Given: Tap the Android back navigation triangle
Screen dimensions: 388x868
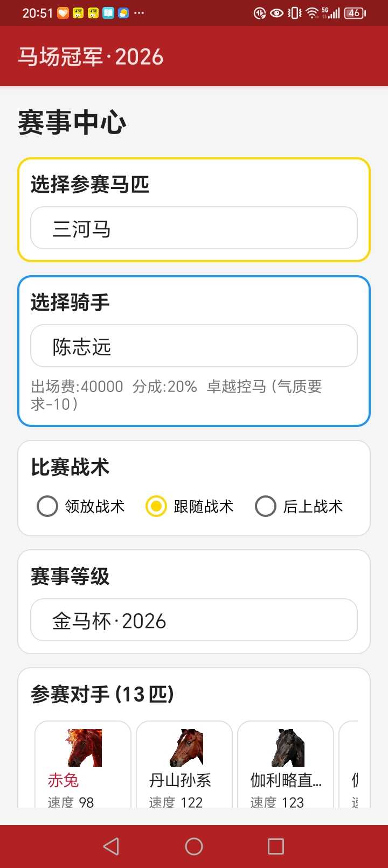Looking at the screenshot, I should (111, 846).
